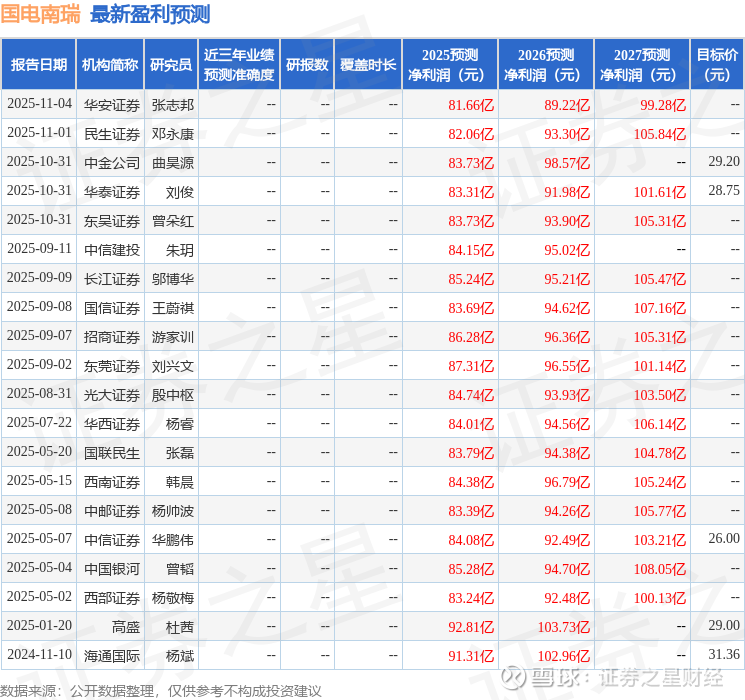Click the 研报数 column header

point(307,65)
